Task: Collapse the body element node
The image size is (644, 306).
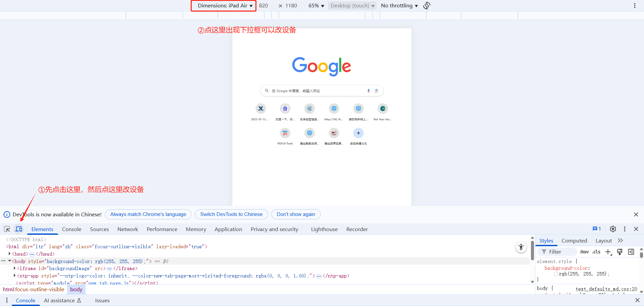Action: coord(9,261)
